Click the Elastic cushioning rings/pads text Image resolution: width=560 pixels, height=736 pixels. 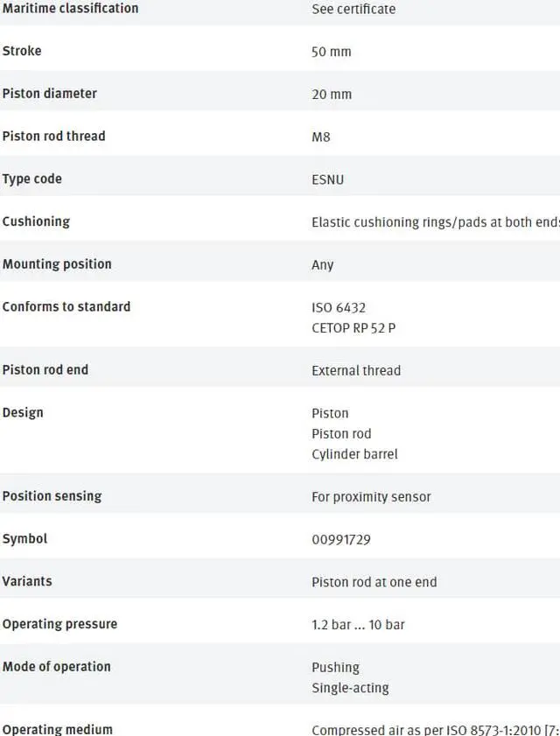(x=435, y=222)
